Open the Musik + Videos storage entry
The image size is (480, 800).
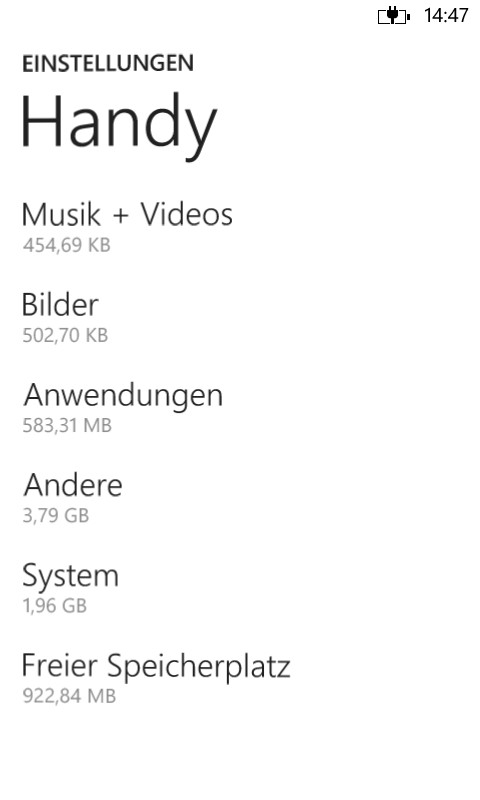coord(127,227)
